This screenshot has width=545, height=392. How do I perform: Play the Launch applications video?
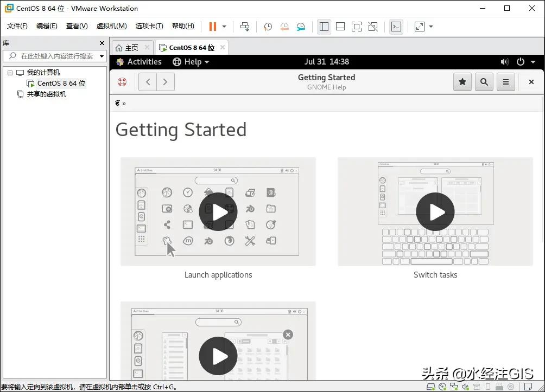218,211
